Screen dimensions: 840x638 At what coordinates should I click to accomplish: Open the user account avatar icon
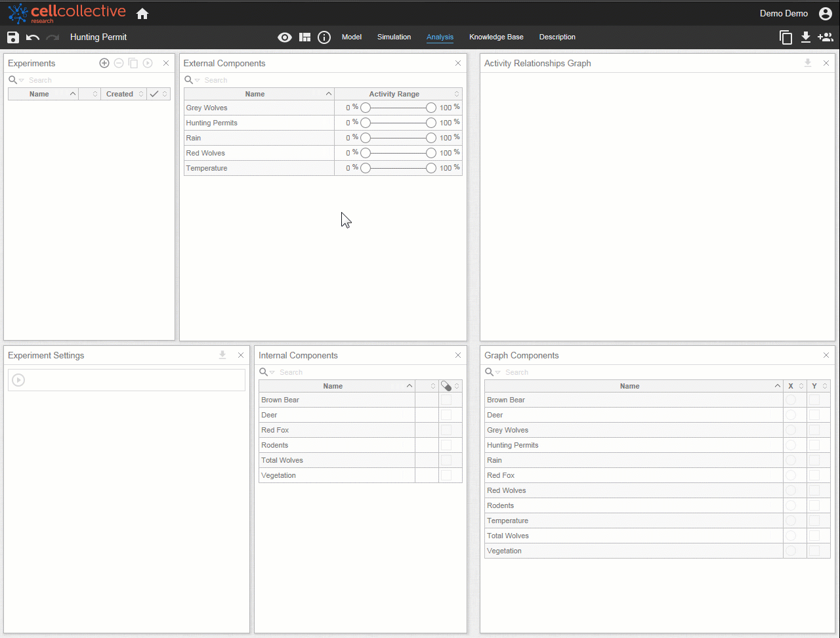826,14
